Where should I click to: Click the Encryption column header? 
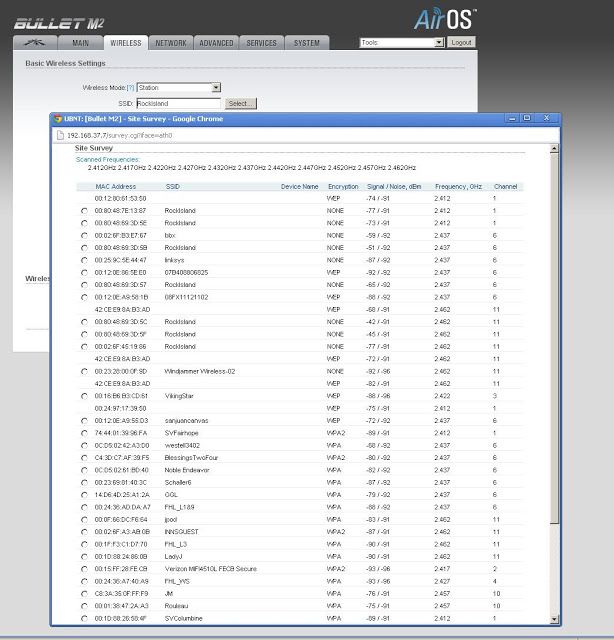click(x=343, y=187)
